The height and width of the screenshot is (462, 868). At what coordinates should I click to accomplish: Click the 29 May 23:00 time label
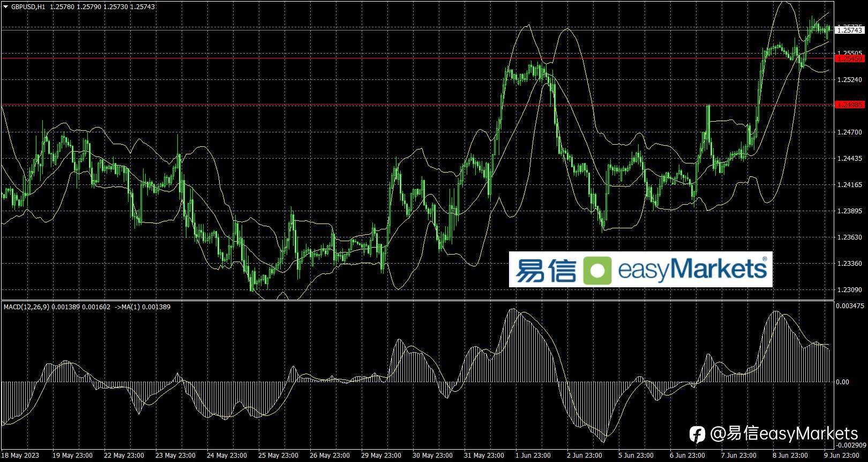(381, 456)
